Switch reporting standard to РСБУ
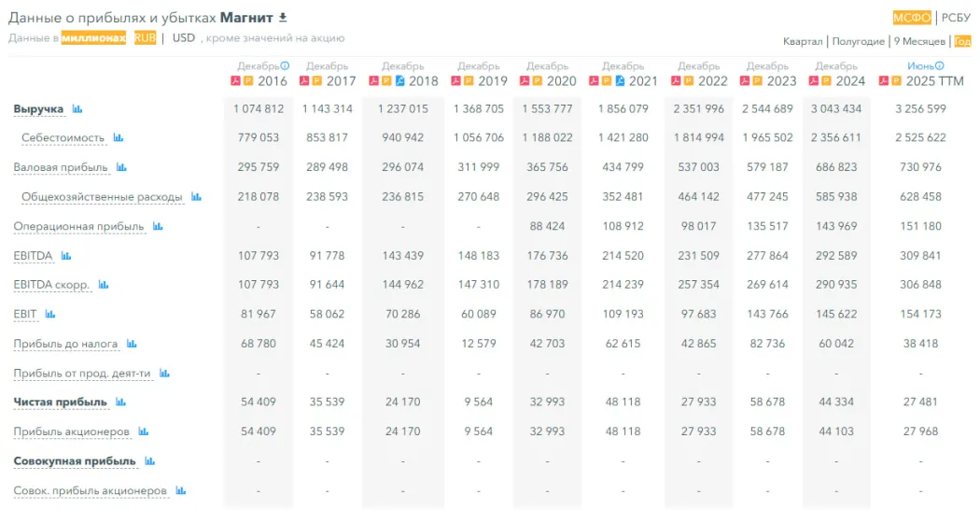This screenshot has height=523, width=980. (x=956, y=18)
